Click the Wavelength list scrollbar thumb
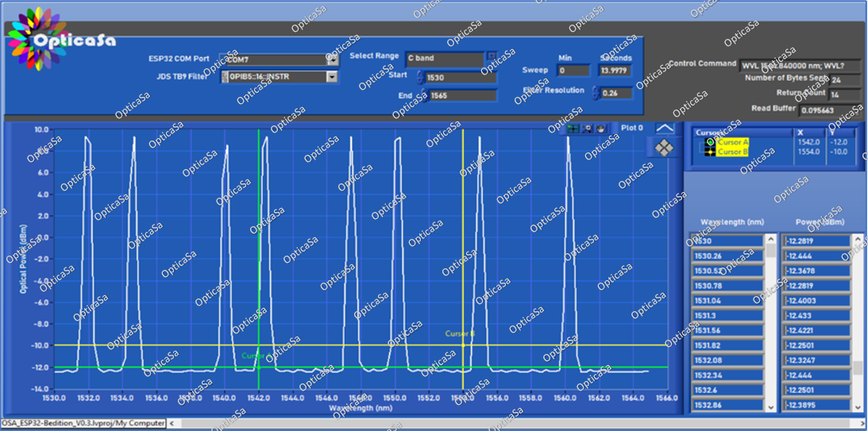This screenshot has width=868, height=431. (x=770, y=251)
